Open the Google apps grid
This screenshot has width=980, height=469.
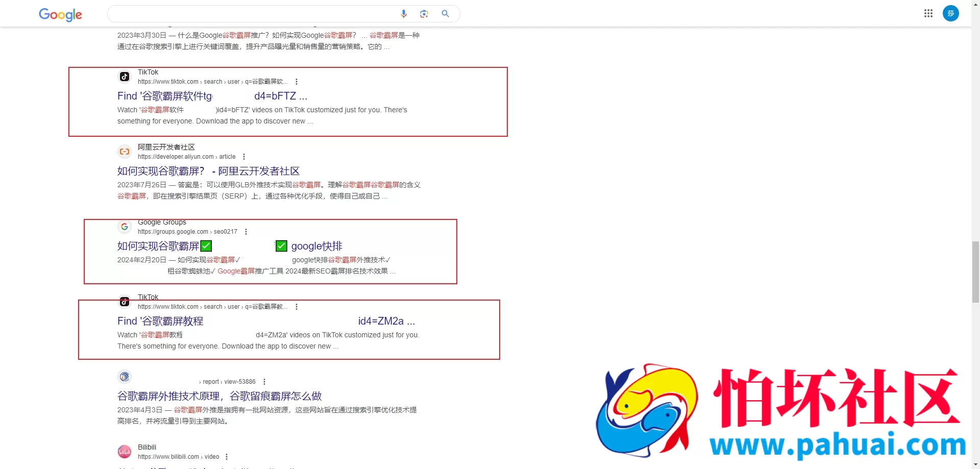click(x=929, y=13)
